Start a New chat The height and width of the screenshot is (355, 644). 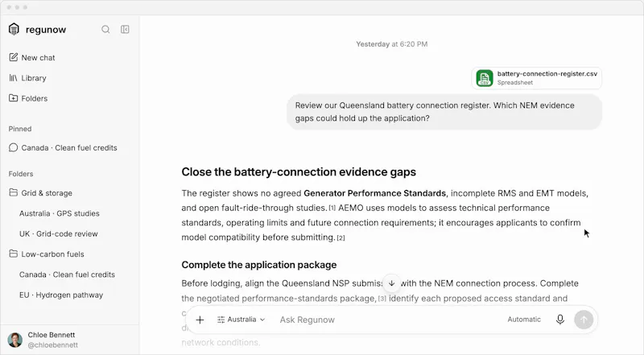click(32, 57)
